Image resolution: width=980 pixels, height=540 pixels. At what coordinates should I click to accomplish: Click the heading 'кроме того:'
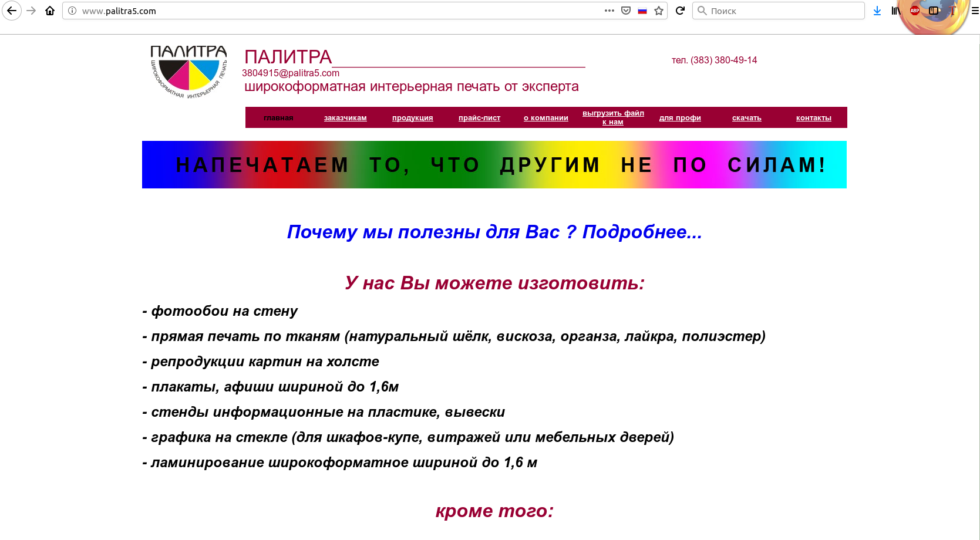tap(494, 511)
